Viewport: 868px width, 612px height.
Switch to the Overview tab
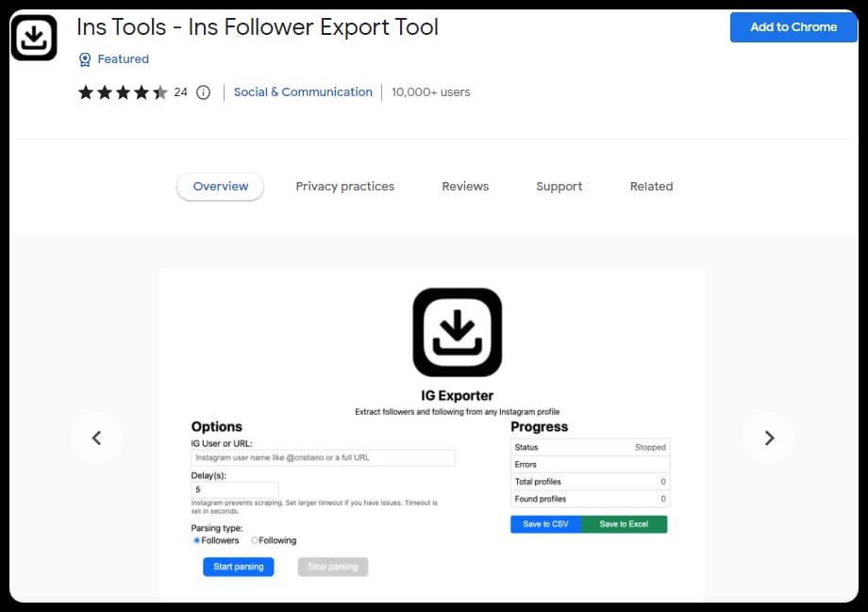(x=221, y=187)
